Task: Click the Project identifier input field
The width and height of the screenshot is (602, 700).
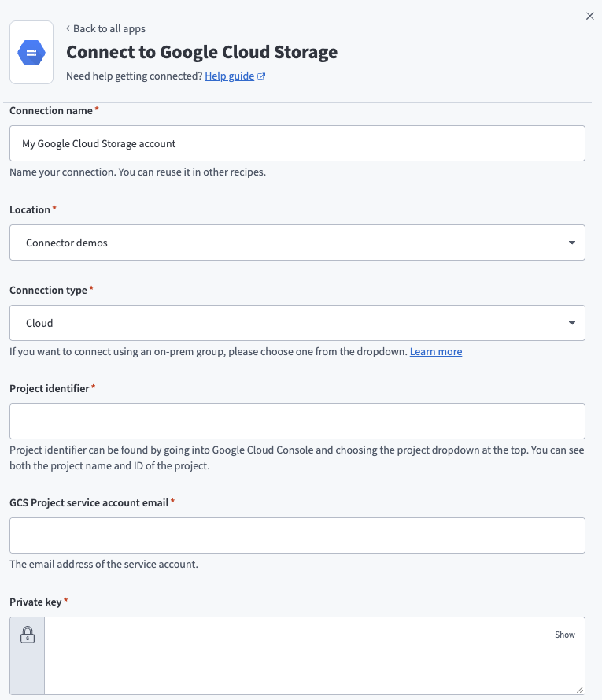Action: 297,421
